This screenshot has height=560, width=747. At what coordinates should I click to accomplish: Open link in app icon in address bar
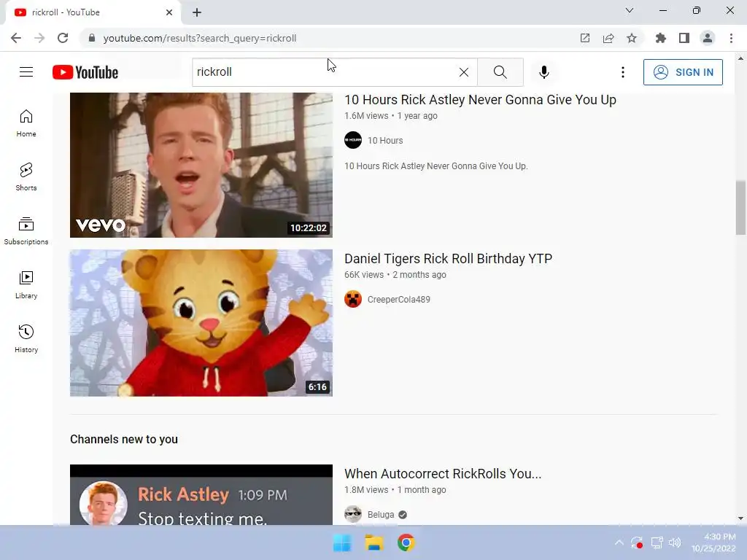[585, 38]
